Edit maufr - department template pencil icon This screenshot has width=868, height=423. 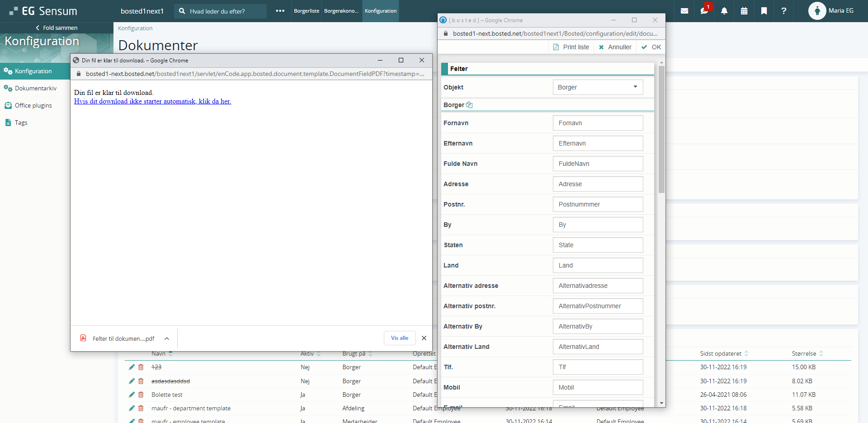(x=132, y=408)
